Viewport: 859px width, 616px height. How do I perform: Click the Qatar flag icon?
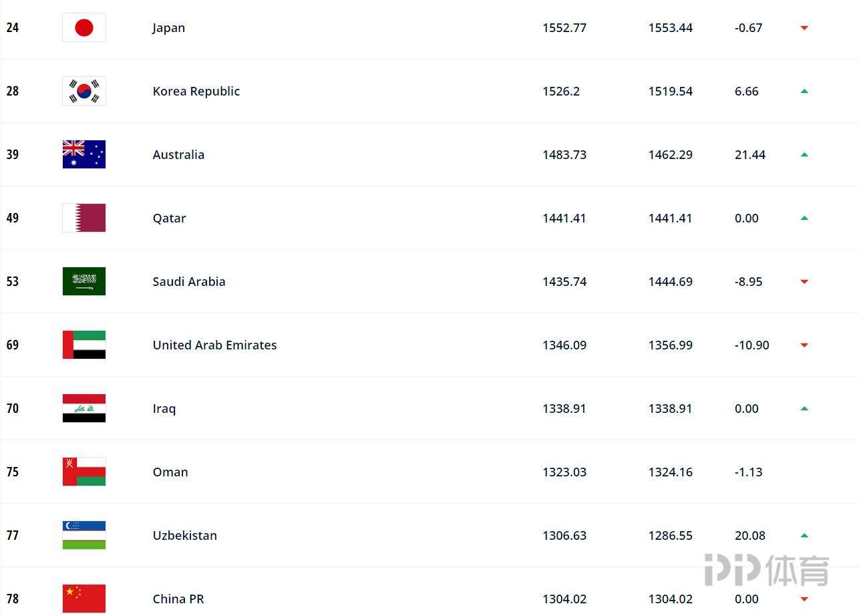point(84,218)
